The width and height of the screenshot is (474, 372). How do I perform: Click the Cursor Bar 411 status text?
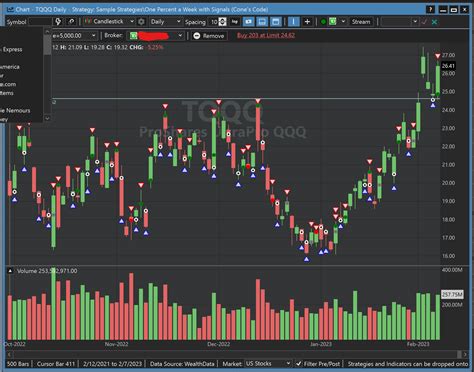pos(56,364)
